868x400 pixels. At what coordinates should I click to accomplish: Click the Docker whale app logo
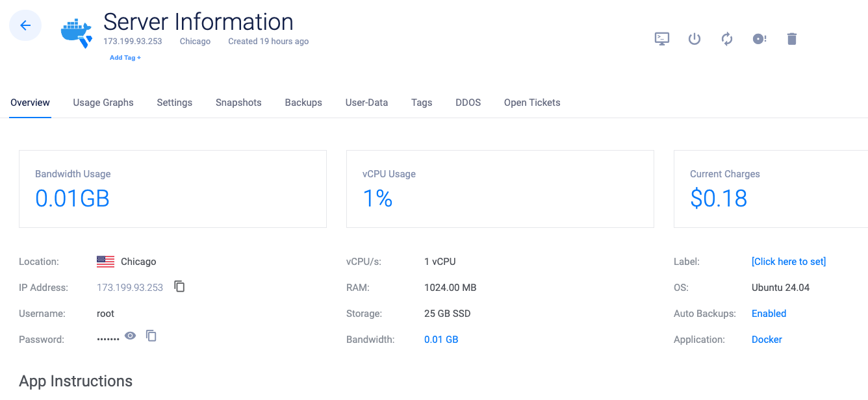(77, 33)
